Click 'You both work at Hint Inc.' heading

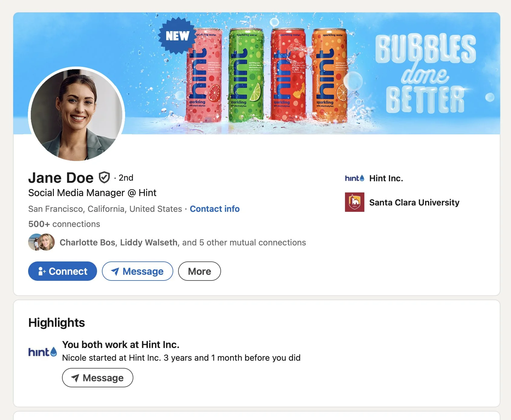pos(121,345)
